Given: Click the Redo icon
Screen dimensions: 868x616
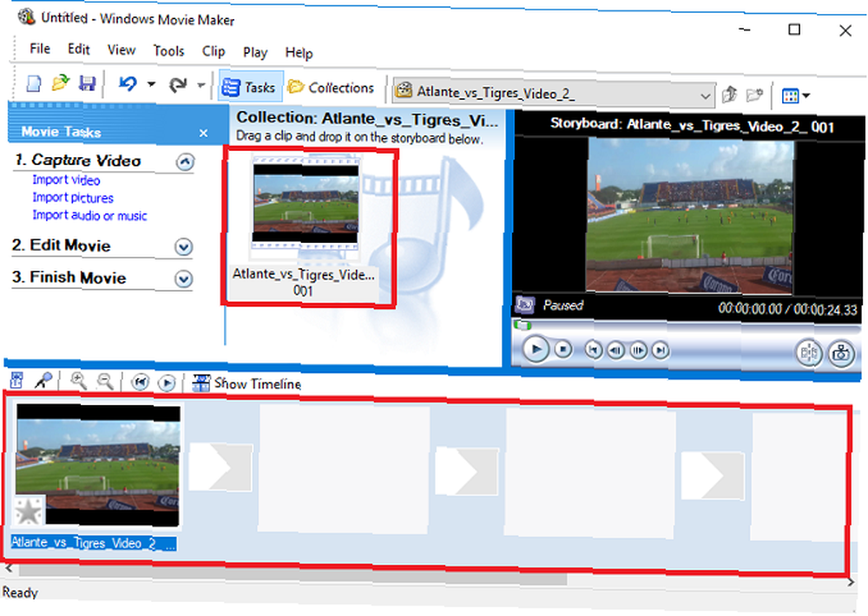Looking at the screenshot, I should coord(178,85).
